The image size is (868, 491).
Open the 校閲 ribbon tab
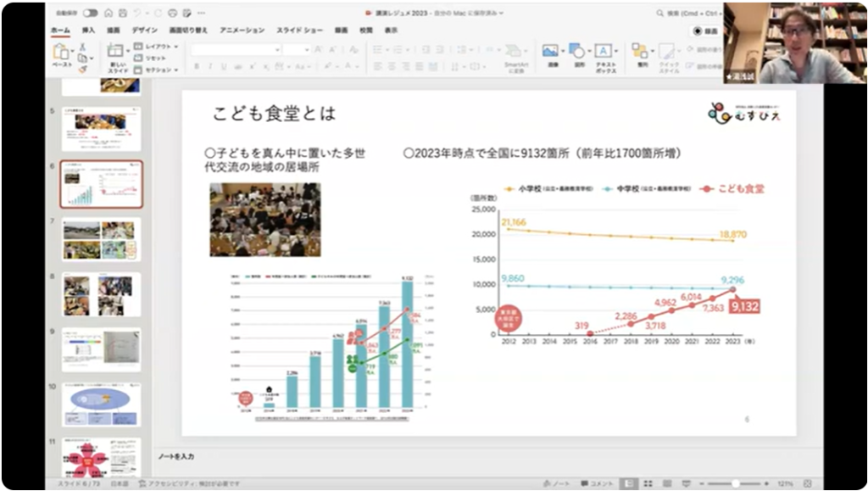click(x=366, y=31)
